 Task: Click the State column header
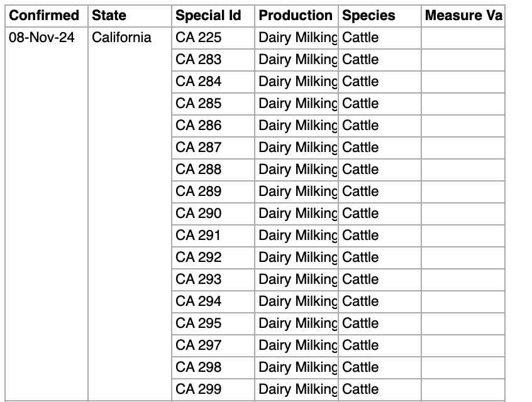[109, 16]
